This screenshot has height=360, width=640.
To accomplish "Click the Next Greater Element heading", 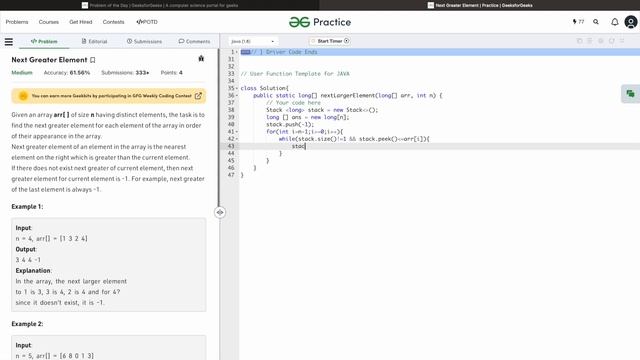I will (x=49, y=60).
